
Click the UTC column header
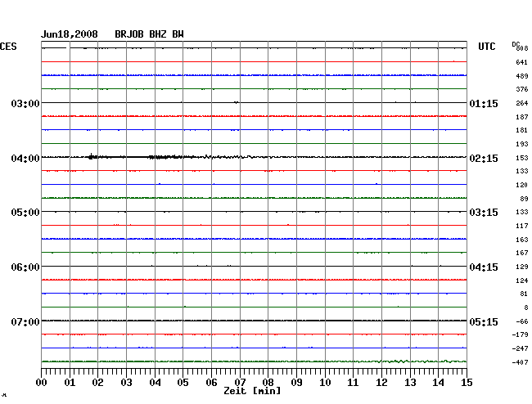(x=486, y=47)
